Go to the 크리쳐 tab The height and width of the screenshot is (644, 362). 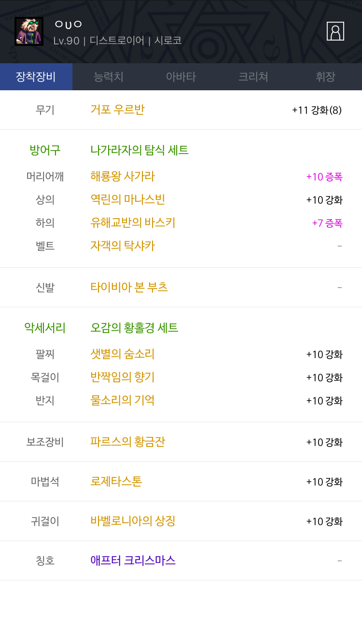[x=253, y=77]
